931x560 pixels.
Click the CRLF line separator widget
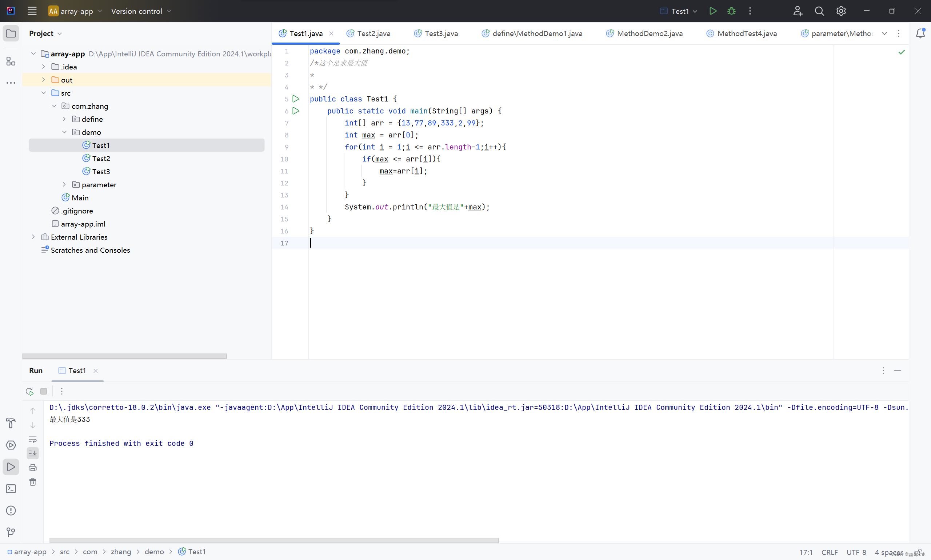point(830,552)
